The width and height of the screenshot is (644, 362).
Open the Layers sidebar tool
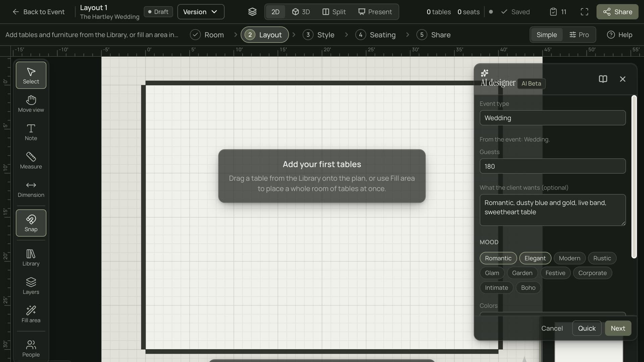(31, 286)
